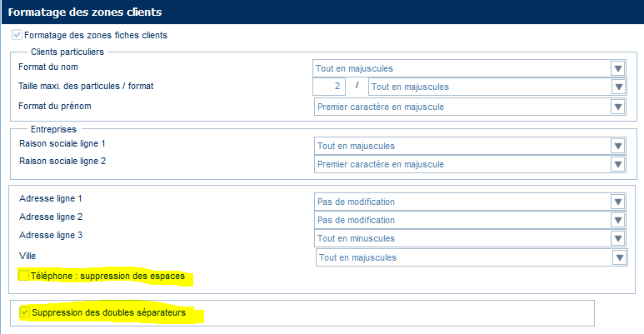
Task: Open Raison sociale ligne 2 dropdown arrow
Action: [617, 164]
